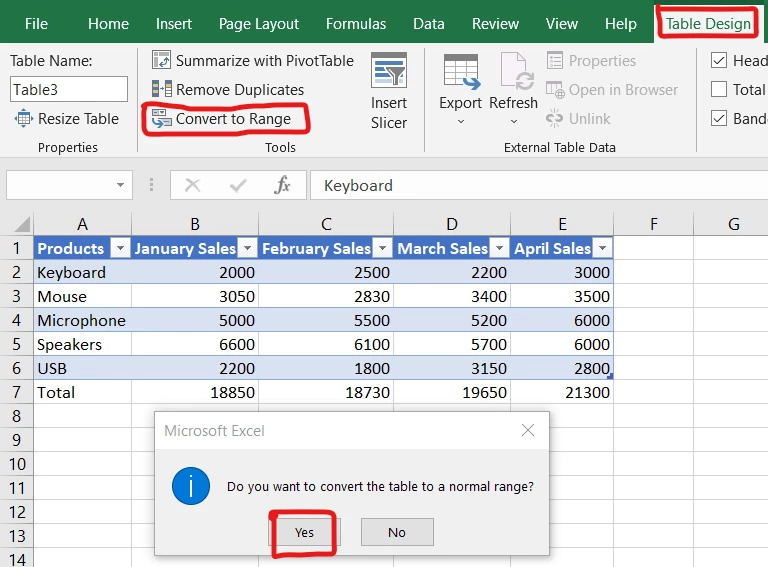Viewport: 768px width, 567px height.
Task: Click the Convert to Range icon
Action: coord(161,119)
